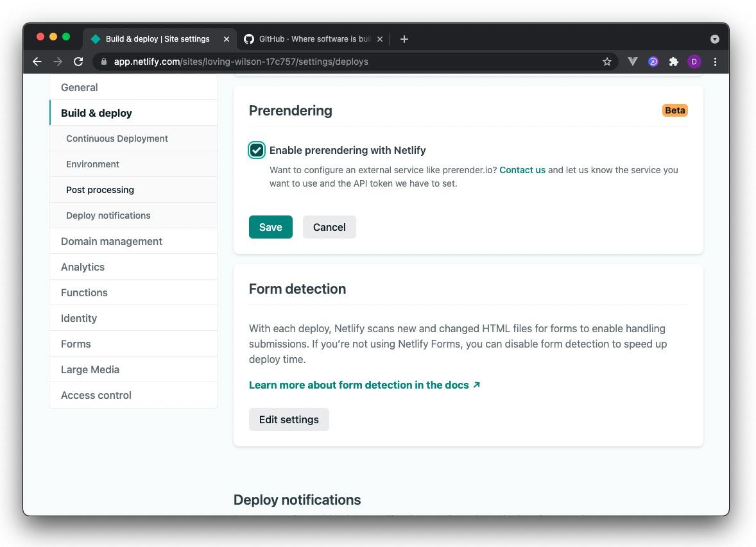Switch to the GitHub tab
The height and width of the screenshot is (547, 756).
308,39
